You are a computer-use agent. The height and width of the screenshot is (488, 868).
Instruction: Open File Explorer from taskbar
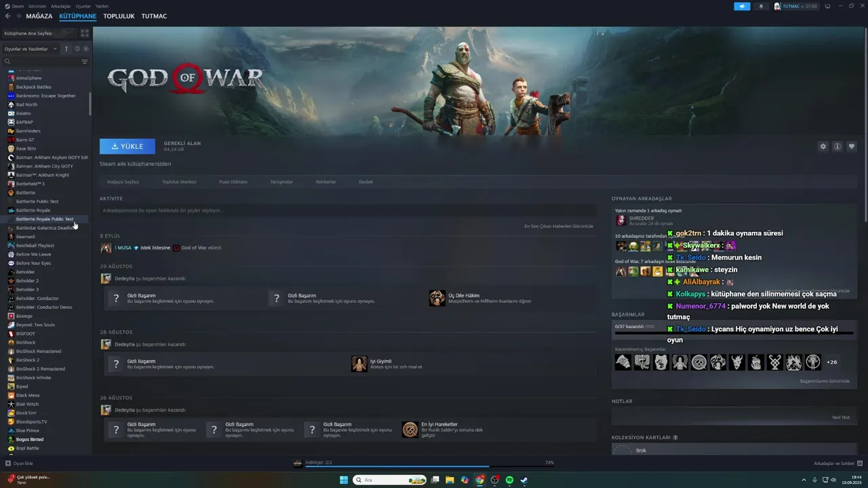450,480
